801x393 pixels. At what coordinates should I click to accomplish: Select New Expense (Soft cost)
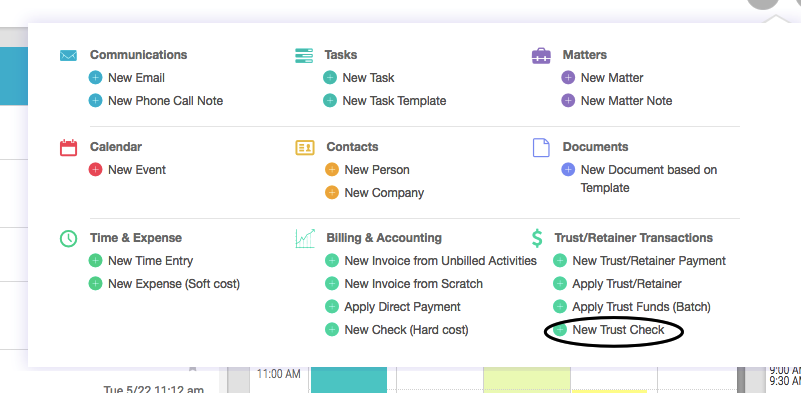pos(174,284)
